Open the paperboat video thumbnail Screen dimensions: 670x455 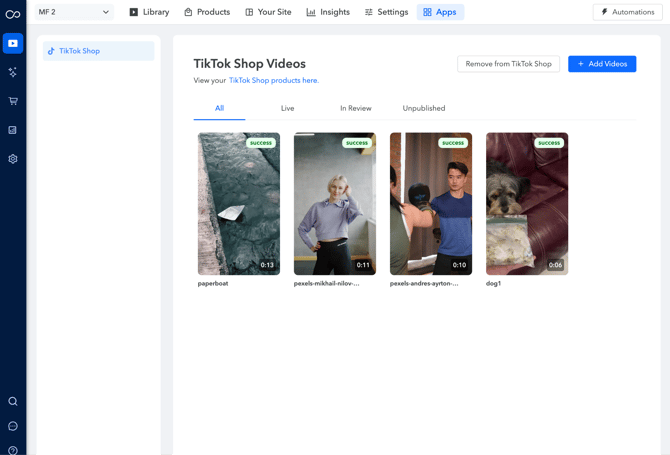pyautogui.click(x=239, y=204)
